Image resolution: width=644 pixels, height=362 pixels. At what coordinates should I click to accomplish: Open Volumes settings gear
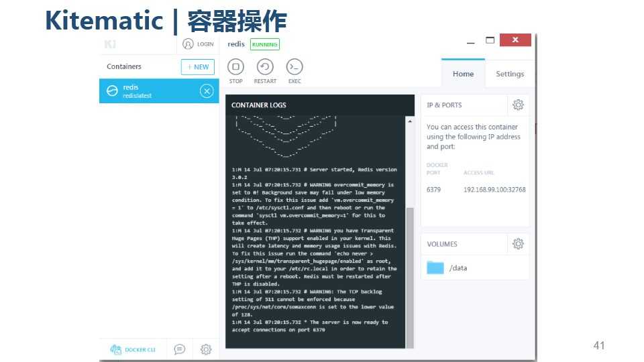(x=518, y=244)
